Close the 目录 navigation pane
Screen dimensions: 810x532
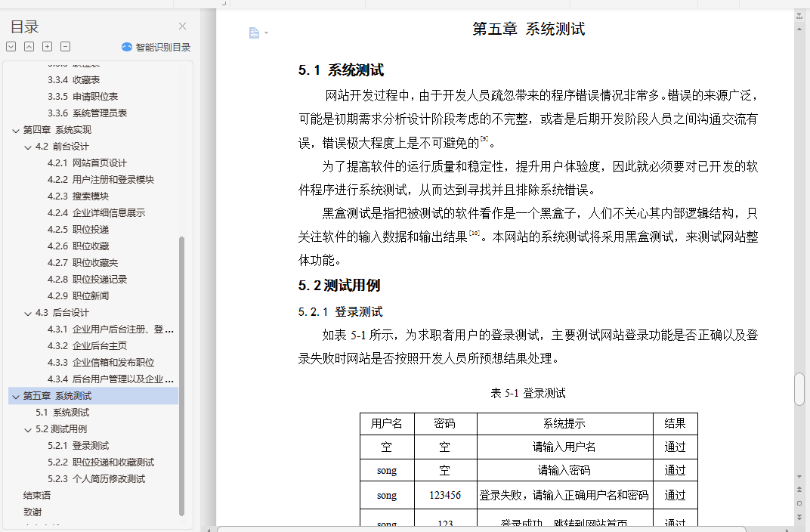tap(182, 26)
